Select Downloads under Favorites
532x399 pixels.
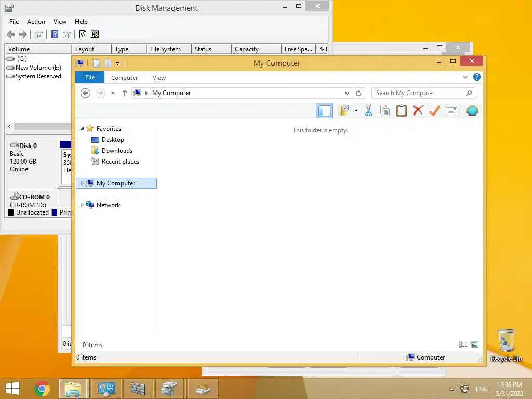pyautogui.click(x=117, y=151)
